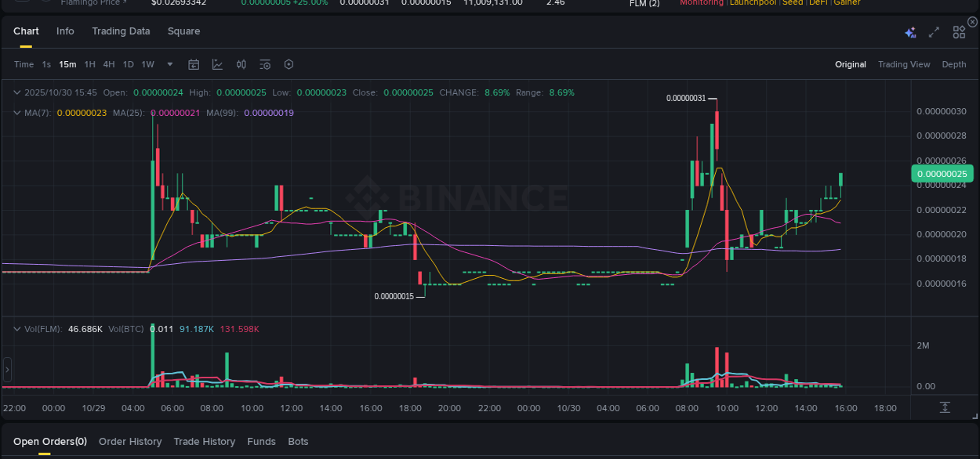The height and width of the screenshot is (459, 980).
Task: Switch chart display style using the line-chart icon
Action: (217, 64)
